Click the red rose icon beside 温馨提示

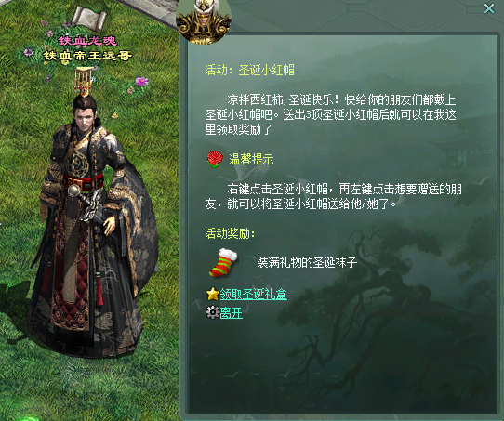coord(215,160)
